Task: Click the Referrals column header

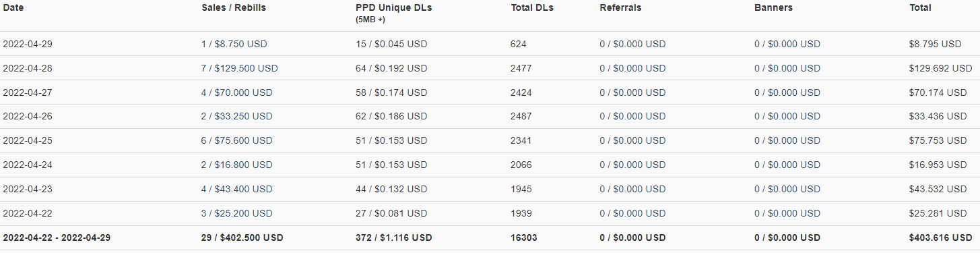Action: [620, 8]
